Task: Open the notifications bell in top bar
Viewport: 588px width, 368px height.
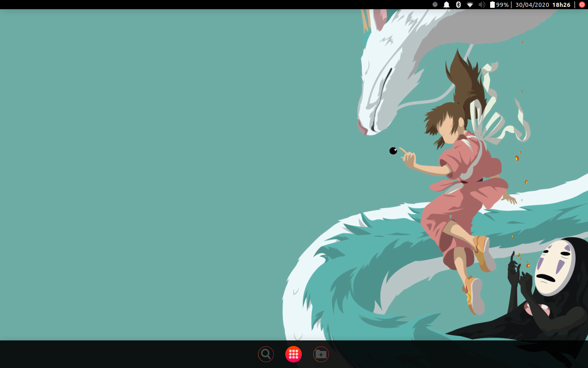Action: (x=447, y=5)
